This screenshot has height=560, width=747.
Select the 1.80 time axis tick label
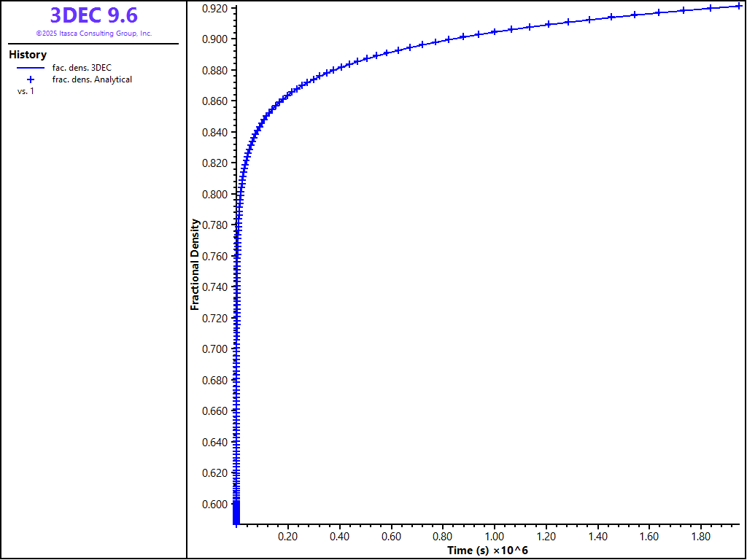coord(701,537)
